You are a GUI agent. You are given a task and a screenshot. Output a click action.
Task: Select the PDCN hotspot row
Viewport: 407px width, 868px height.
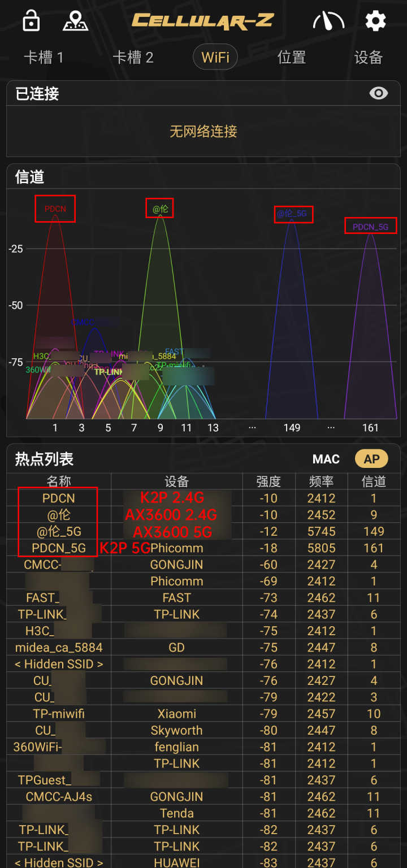[203, 498]
